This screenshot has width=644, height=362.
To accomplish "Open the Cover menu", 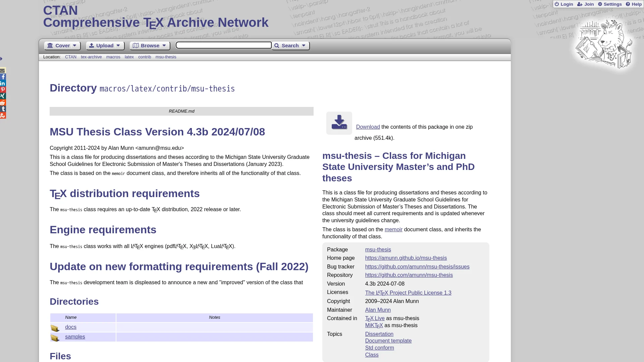I will click(62, 46).
